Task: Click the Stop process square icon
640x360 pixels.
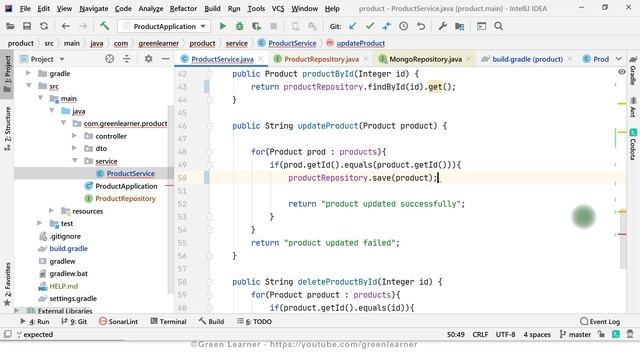Action: point(273,27)
